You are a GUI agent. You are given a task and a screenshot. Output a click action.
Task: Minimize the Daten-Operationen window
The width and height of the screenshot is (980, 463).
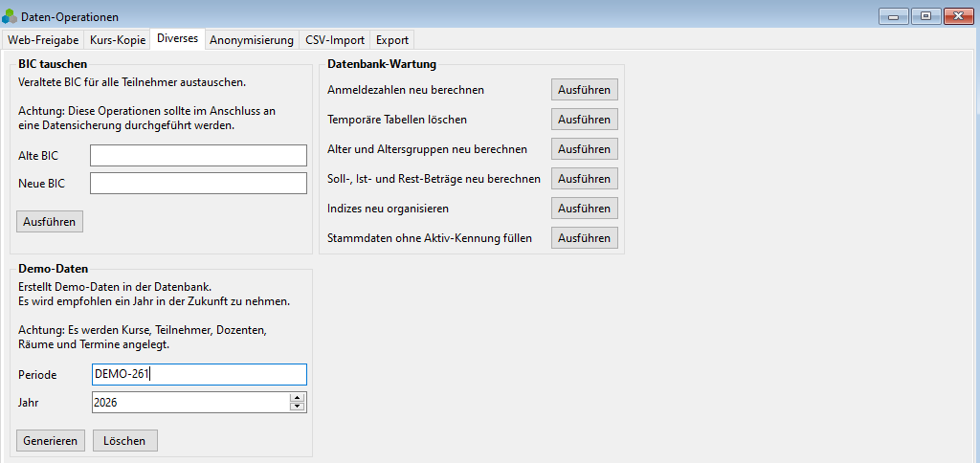point(893,16)
